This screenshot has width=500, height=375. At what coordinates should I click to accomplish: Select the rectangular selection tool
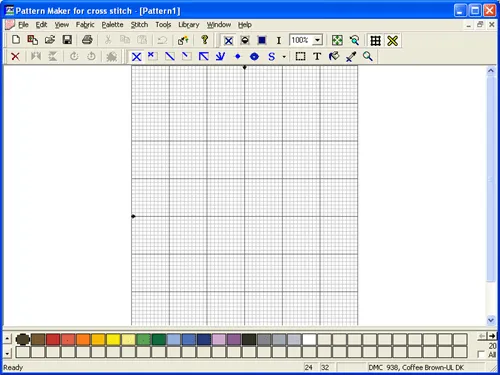pyautogui.click(x=300, y=56)
